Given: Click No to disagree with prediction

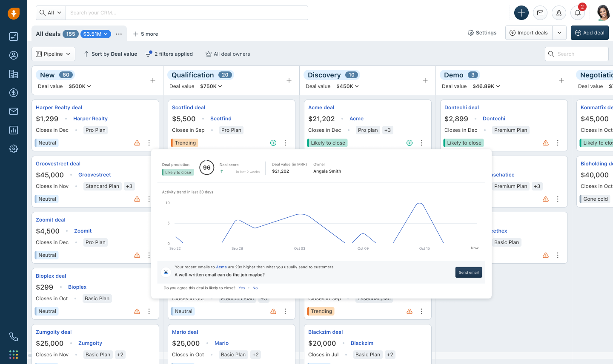Looking at the screenshot, I should (x=255, y=288).
